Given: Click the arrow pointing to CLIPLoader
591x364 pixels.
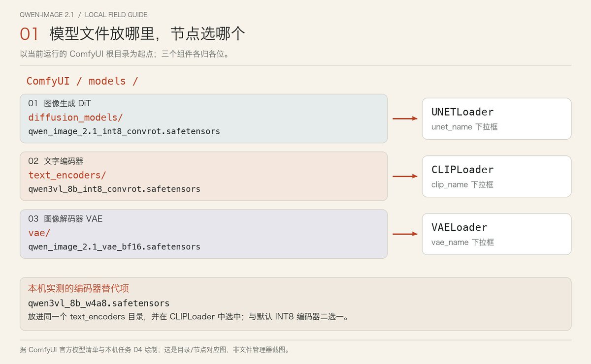Looking at the screenshot, I should click(x=405, y=176).
